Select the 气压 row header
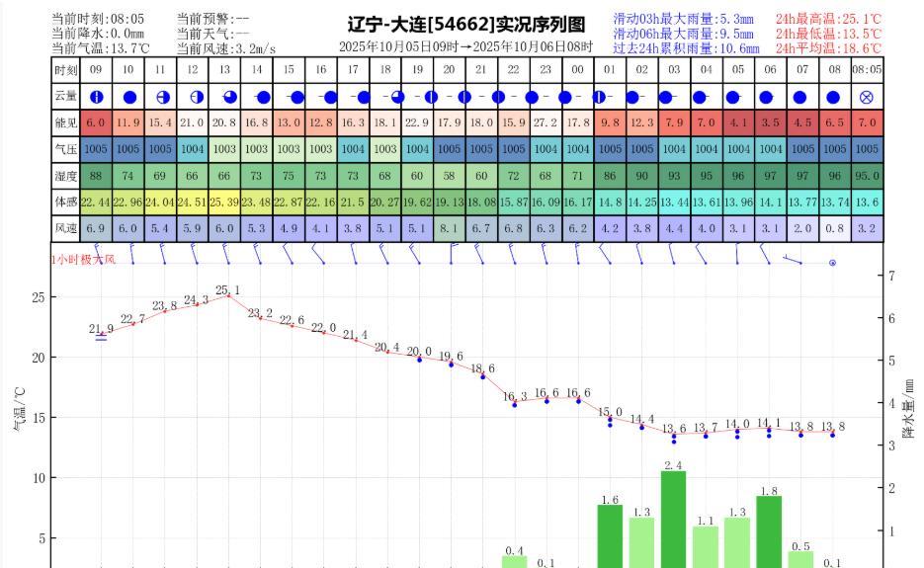Viewport: 924px width, 568px height. [66, 149]
